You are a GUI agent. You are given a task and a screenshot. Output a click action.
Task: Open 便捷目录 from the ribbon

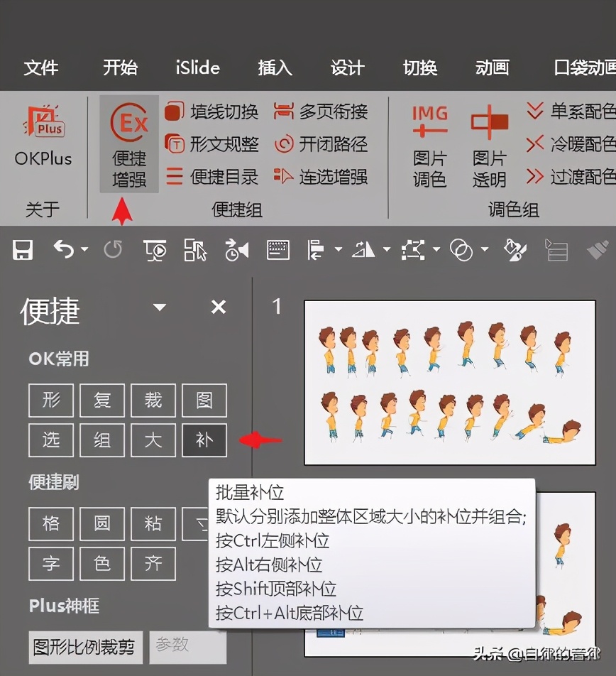pyautogui.click(x=211, y=176)
